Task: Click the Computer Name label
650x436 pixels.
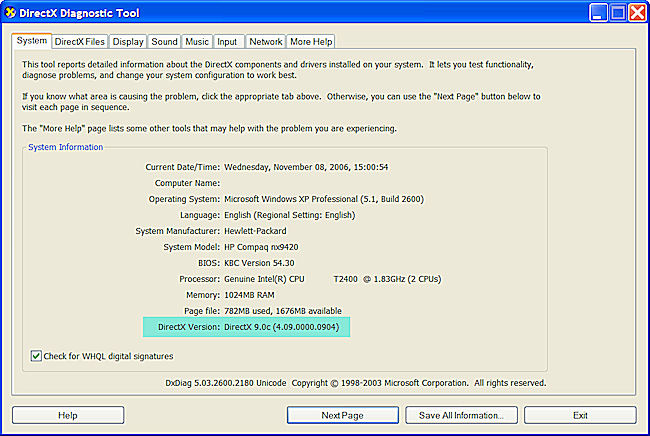Action: coord(187,183)
